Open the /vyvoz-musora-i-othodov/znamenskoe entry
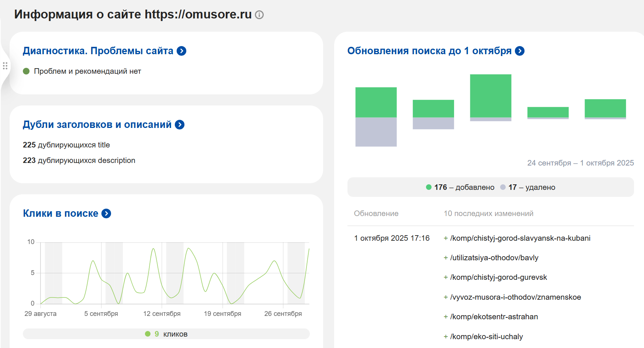 [515, 297]
